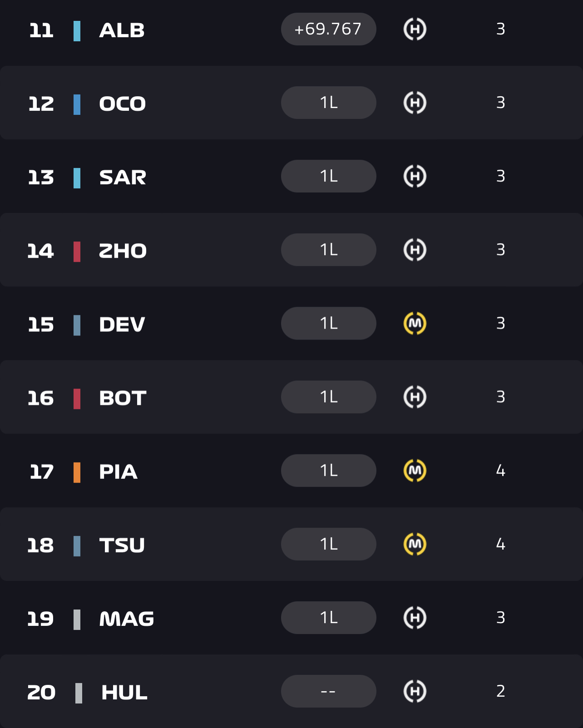Click ALB's +69.767 gap pill
583x728 pixels.
tap(328, 30)
